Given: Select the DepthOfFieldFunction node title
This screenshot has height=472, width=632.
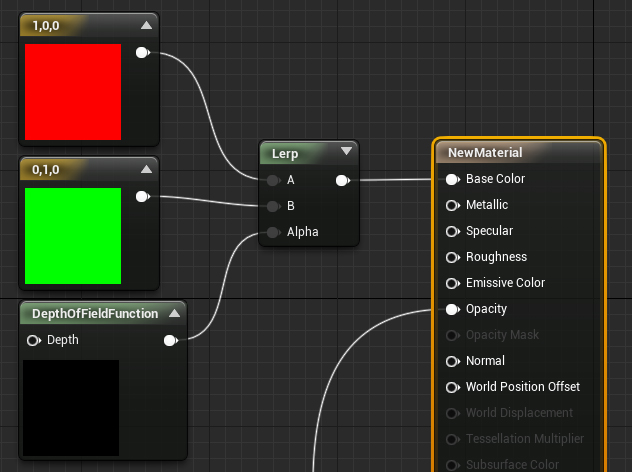Looking at the screenshot, I should [95, 314].
